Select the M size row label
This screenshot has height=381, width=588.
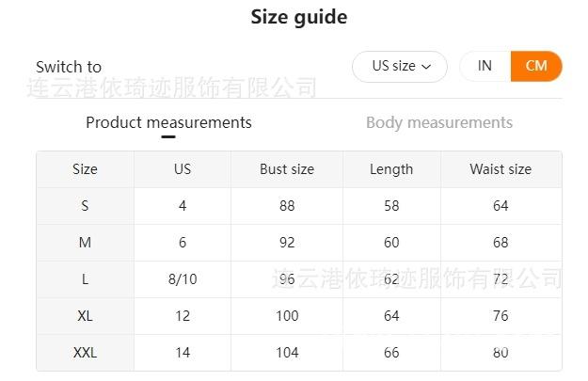pos(85,243)
